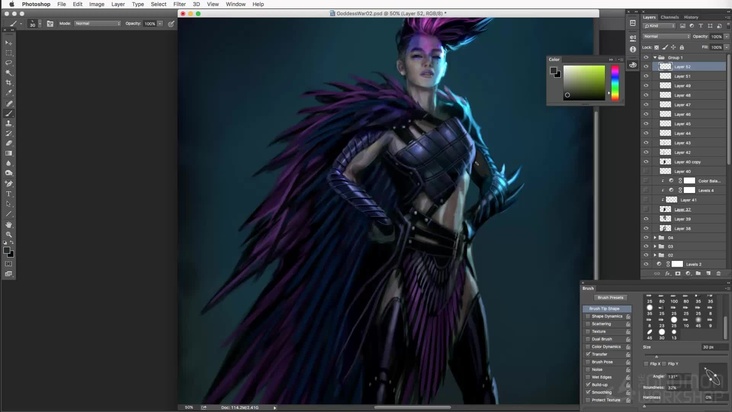Enable Shape Dynamics checkbox
This screenshot has width=732, height=412.
coord(588,316)
